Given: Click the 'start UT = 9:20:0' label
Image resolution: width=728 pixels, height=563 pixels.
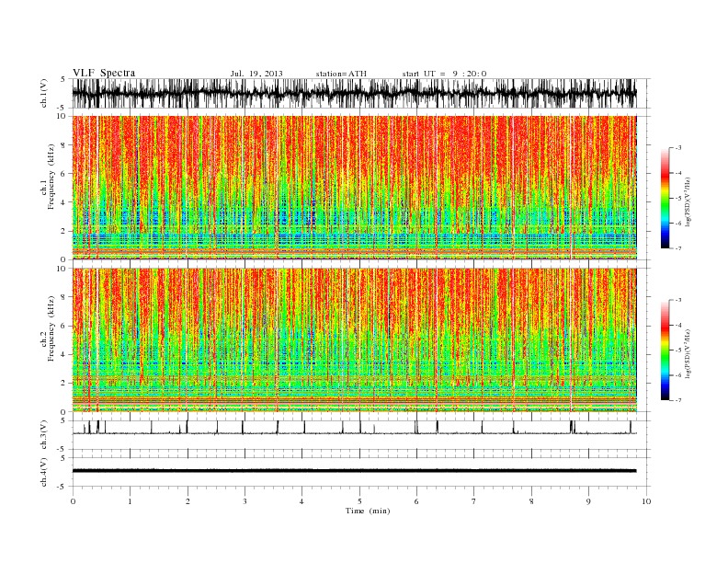Looking at the screenshot, I should click(444, 74).
